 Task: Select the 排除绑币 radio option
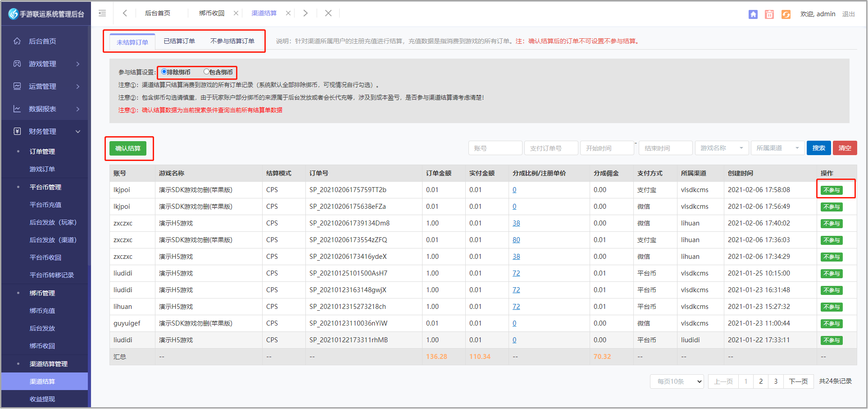click(164, 72)
